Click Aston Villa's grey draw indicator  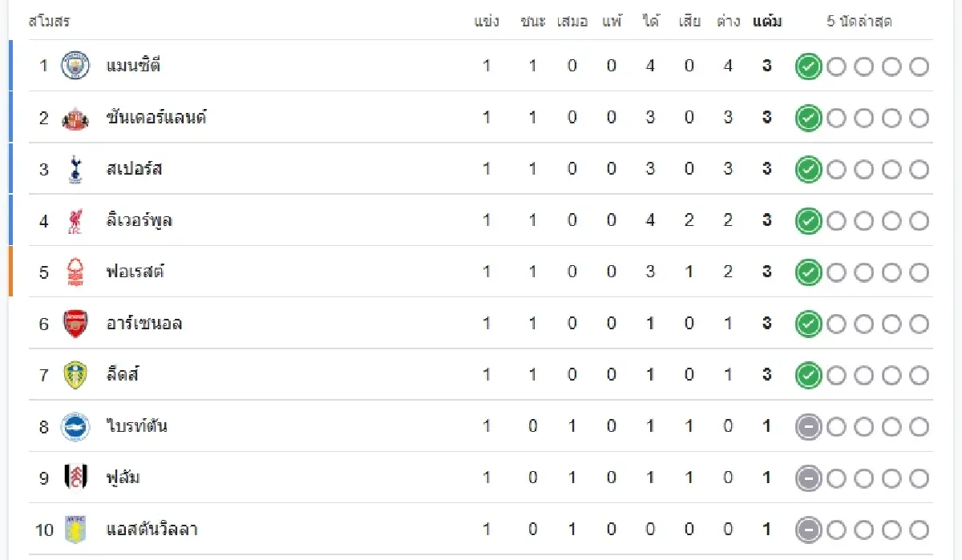[x=808, y=530]
